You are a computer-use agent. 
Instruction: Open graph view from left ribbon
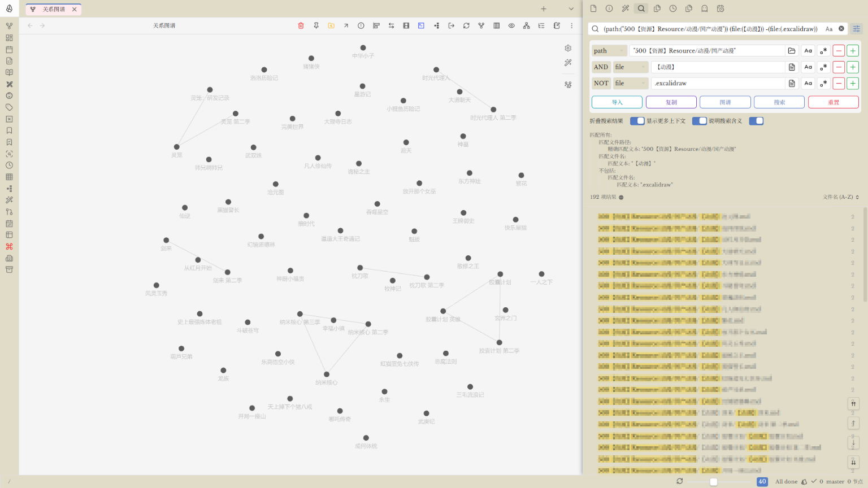(x=9, y=26)
